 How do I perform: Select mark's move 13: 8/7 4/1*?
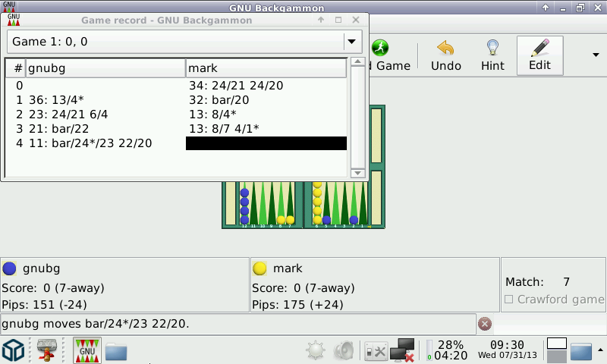coord(224,128)
